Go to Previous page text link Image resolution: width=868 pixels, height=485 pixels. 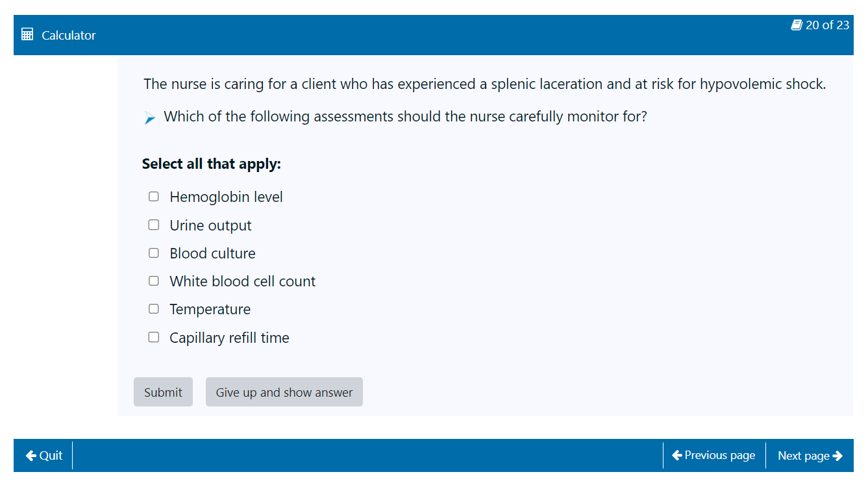(719, 456)
